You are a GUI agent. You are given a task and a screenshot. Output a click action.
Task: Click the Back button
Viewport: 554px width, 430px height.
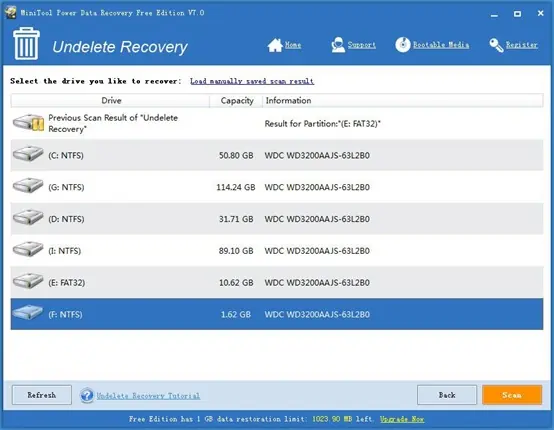(447, 395)
